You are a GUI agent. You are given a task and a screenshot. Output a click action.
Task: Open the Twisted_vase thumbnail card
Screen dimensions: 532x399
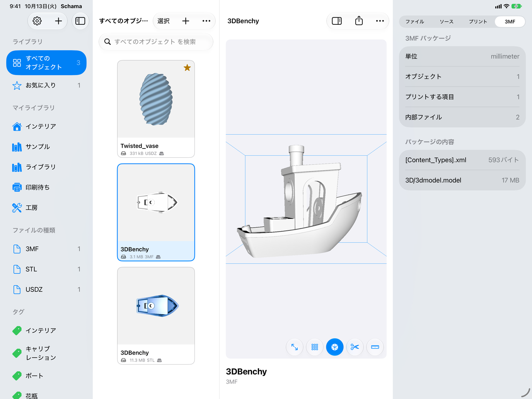coord(156,109)
